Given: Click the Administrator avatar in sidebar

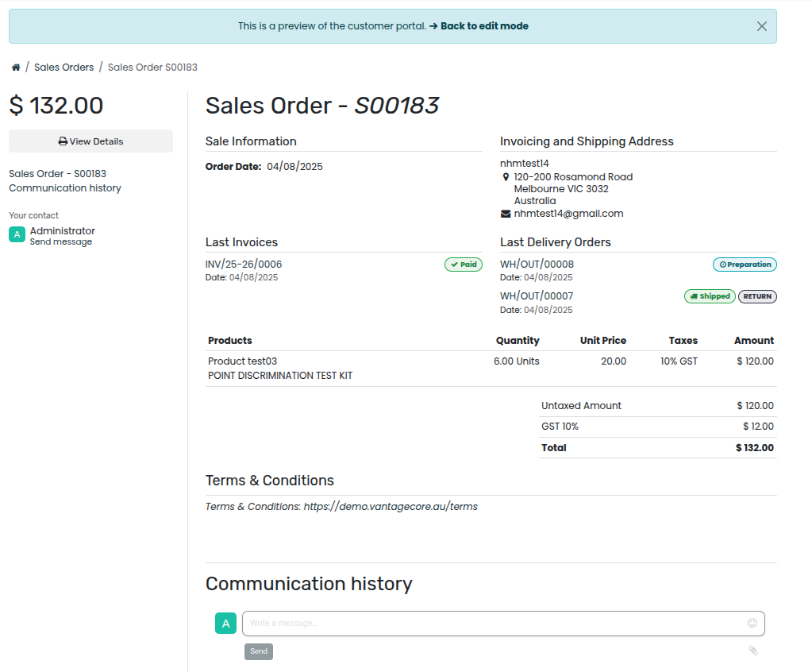Looking at the screenshot, I should (x=17, y=234).
